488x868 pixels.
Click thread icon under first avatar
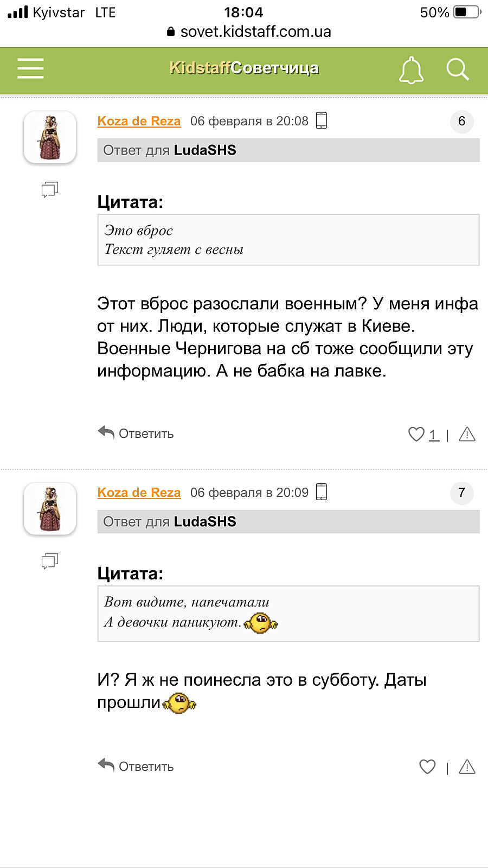[x=50, y=189]
